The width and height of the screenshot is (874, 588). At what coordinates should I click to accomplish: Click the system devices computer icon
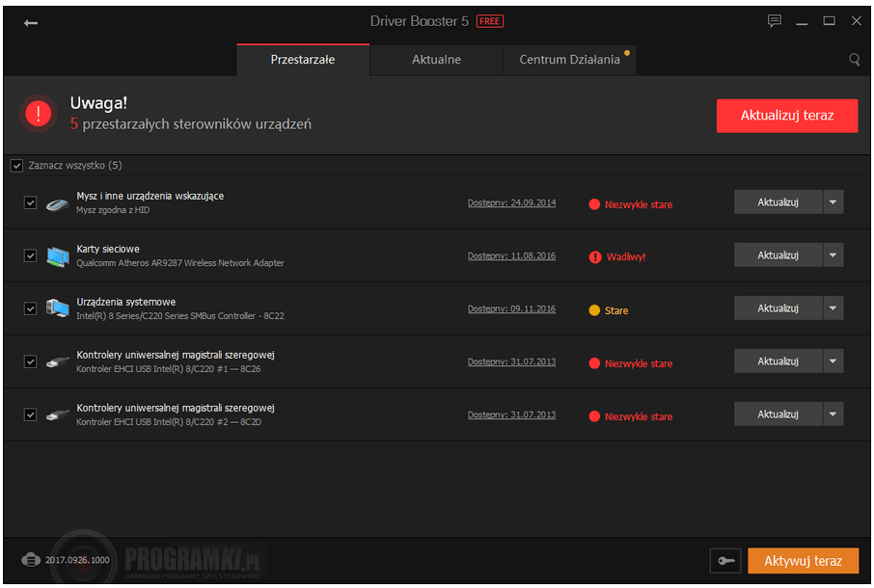pos(58,308)
